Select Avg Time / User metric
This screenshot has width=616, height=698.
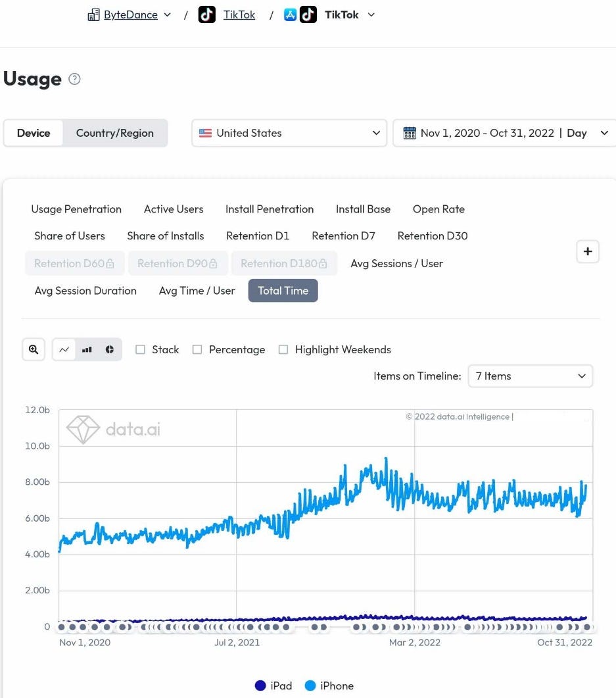coord(197,291)
